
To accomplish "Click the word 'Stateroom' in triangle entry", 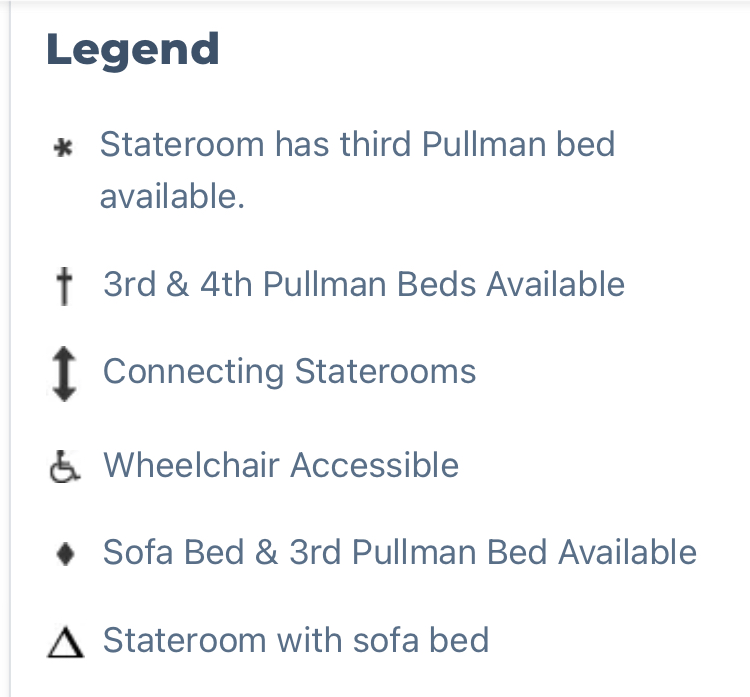I will click(x=185, y=640).
